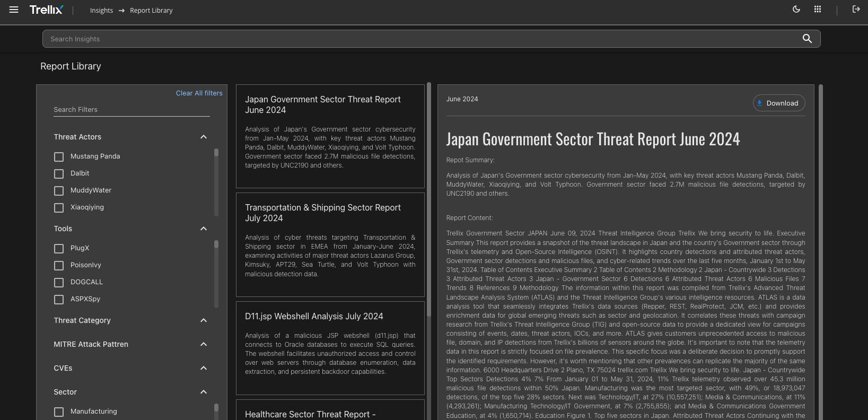Check the Dalbit filter
The image size is (868, 420).
point(59,174)
